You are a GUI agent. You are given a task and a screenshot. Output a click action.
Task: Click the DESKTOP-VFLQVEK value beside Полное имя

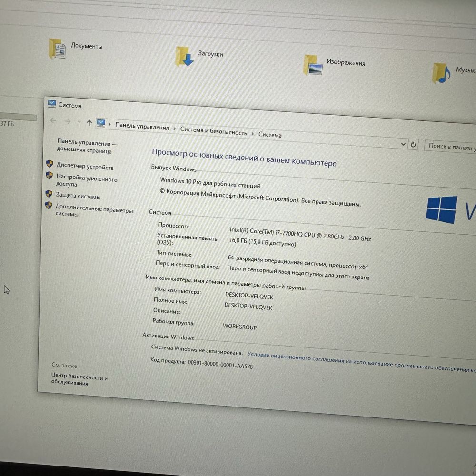pos(248,306)
